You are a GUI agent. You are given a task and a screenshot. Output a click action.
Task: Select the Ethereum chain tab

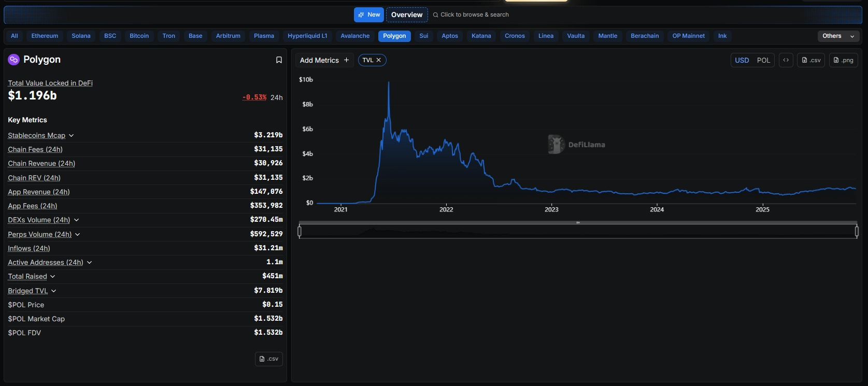coord(45,36)
